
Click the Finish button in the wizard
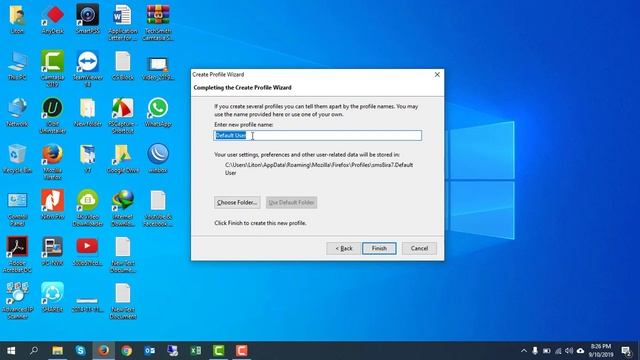coord(379,248)
